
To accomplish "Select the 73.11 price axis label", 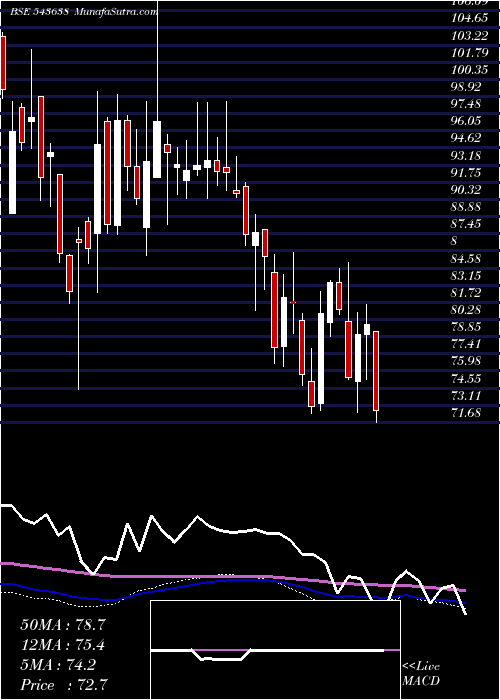I will pos(466,396).
